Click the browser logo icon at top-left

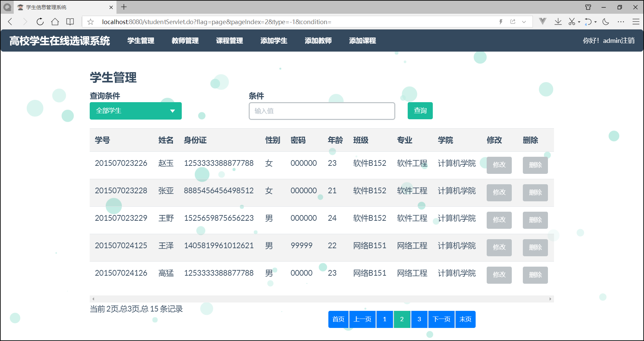point(7,7)
